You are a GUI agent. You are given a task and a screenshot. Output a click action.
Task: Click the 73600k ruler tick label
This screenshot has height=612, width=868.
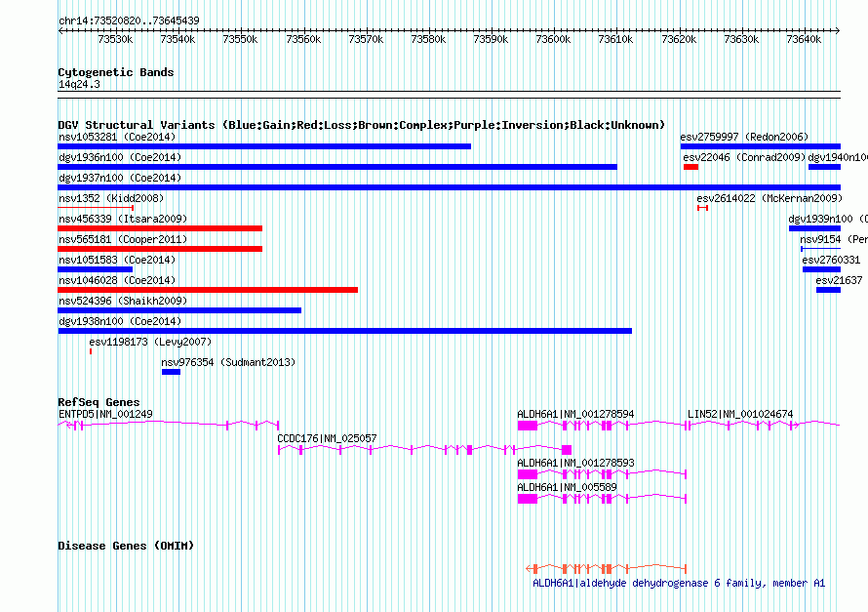click(553, 40)
